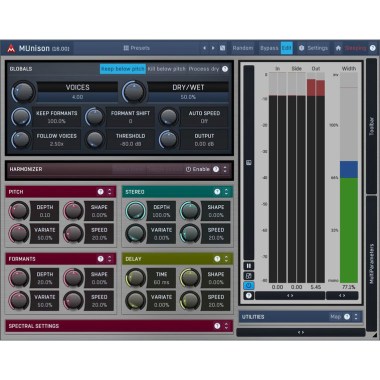380x380 pixels.
Task: Open the Presets browser
Action: click(137, 48)
